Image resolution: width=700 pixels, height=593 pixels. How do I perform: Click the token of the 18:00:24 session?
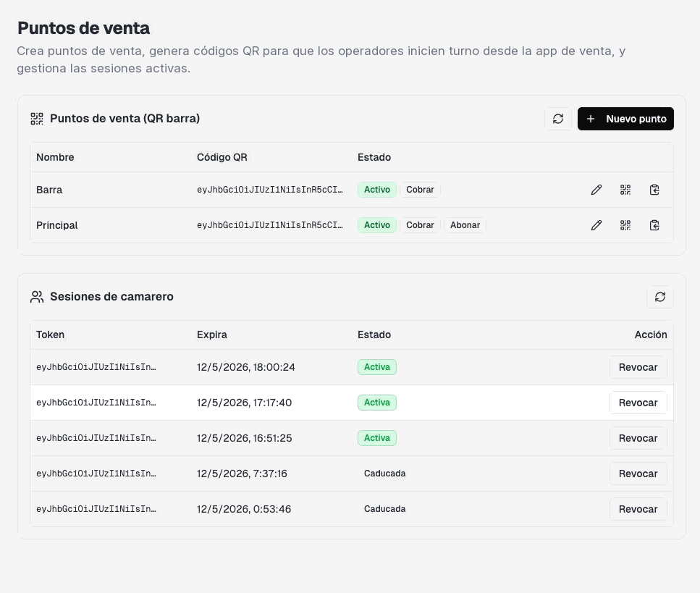coord(96,367)
